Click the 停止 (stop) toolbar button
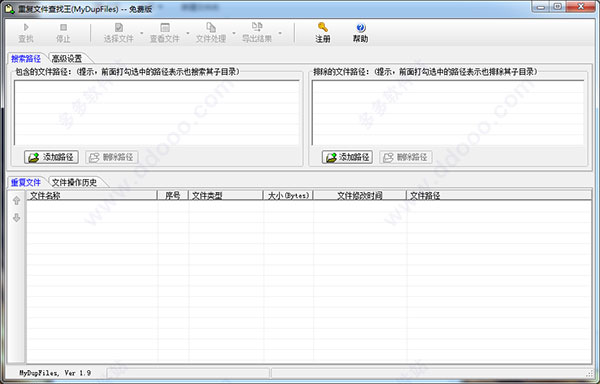600x384 pixels. click(63, 33)
